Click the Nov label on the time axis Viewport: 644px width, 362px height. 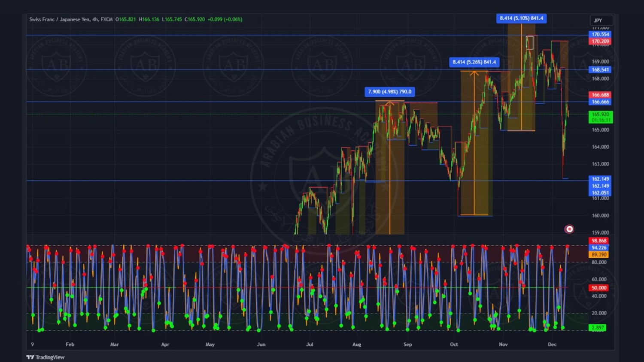503,344
